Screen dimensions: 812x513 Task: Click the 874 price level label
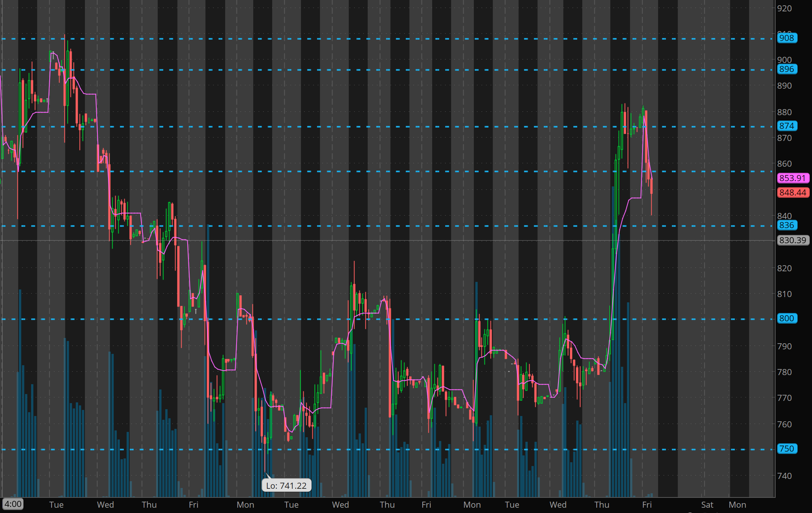(787, 126)
